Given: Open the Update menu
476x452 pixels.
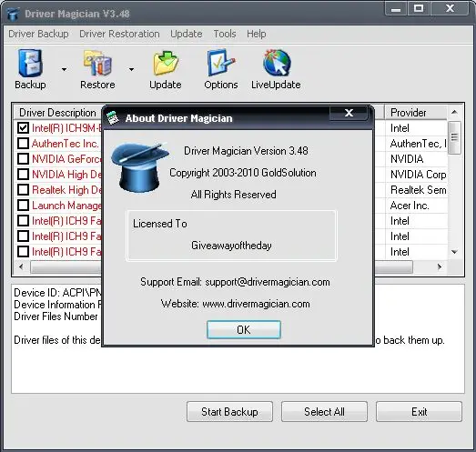Looking at the screenshot, I should [187, 34].
